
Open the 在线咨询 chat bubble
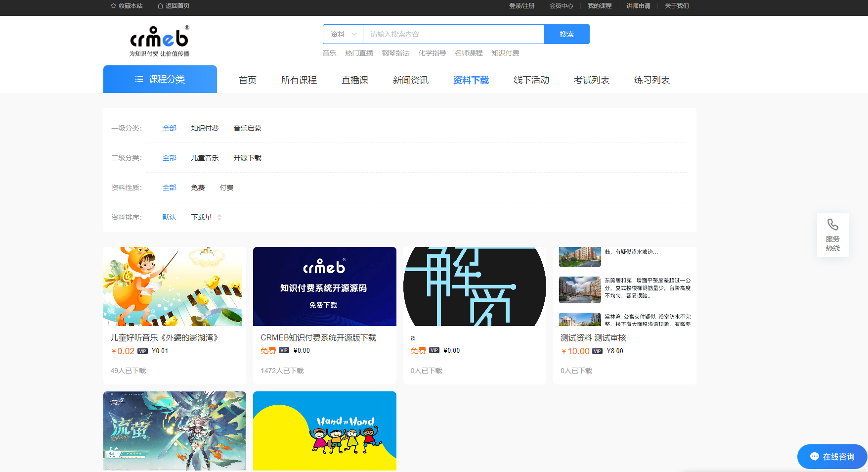point(832,457)
